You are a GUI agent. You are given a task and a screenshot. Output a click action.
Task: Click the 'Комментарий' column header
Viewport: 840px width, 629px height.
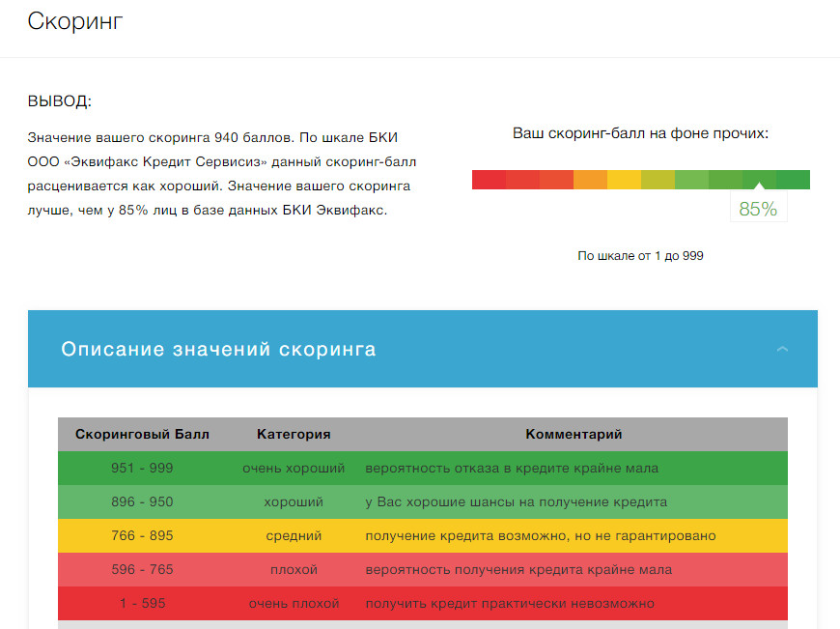click(x=574, y=435)
